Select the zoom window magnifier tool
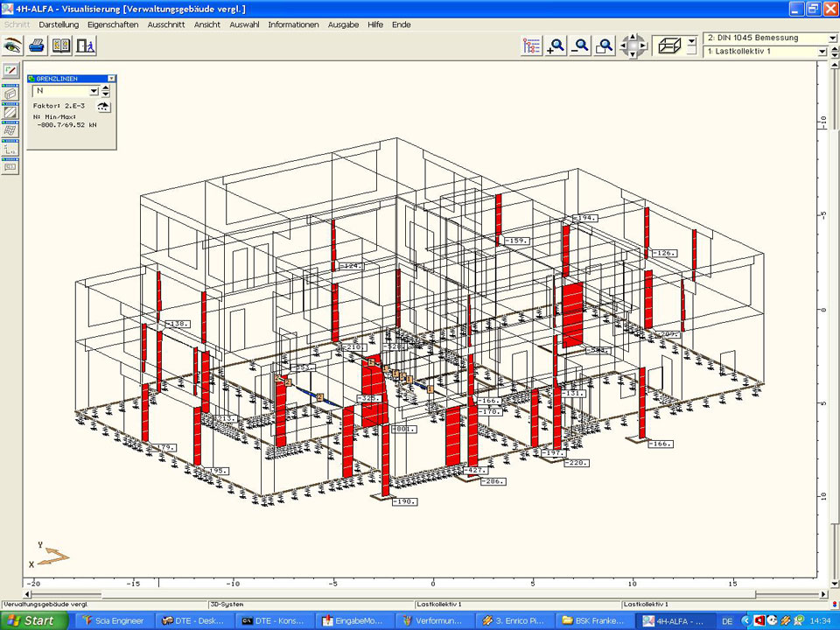Viewport: 840px width, 630px height. [x=604, y=46]
